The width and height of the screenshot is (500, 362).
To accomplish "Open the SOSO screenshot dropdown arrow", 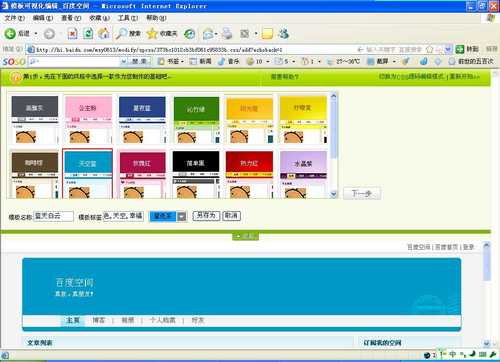I will [x=394, y=62].
